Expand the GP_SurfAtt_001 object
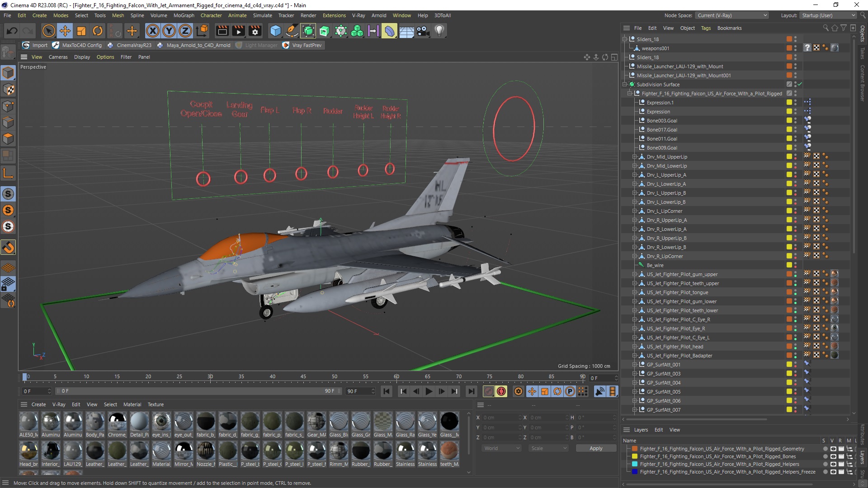This screenshot has width=868, height=488. (x=635, y=365)
